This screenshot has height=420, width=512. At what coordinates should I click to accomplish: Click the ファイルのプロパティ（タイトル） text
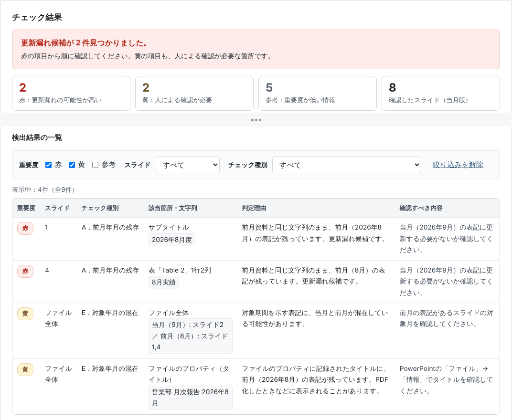(189, 374)
